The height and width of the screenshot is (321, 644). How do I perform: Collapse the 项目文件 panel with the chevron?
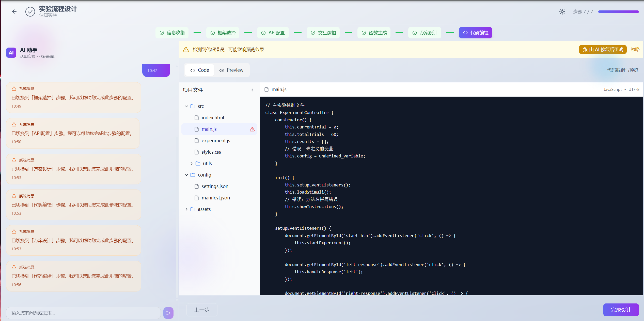(252, 90)
